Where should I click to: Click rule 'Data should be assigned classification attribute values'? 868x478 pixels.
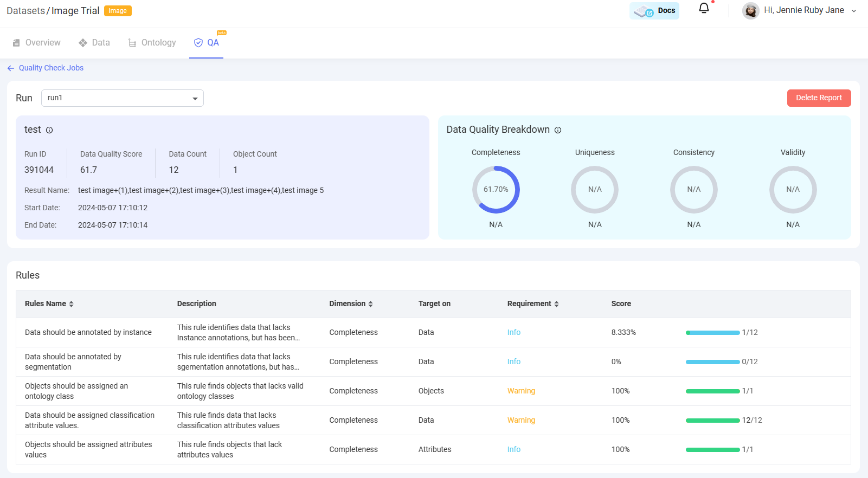coord(89,421)
